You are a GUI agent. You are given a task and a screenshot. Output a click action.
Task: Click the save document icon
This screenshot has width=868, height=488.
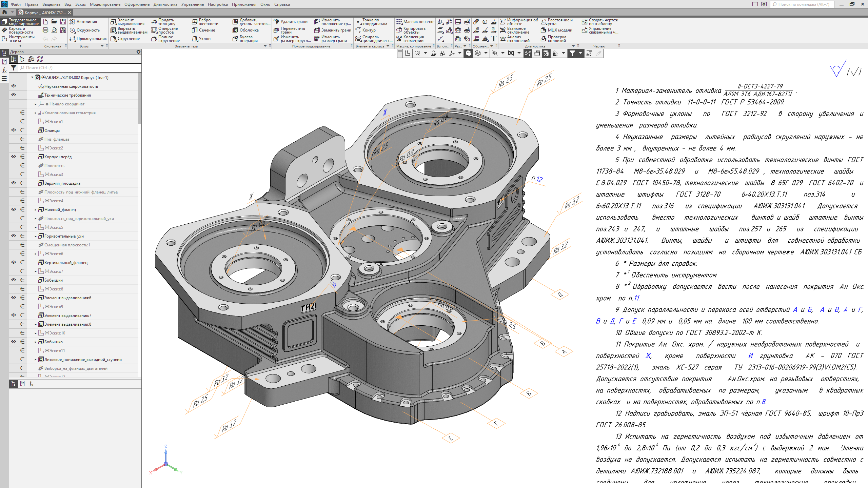pyautogui.click(x=63, y=22)
